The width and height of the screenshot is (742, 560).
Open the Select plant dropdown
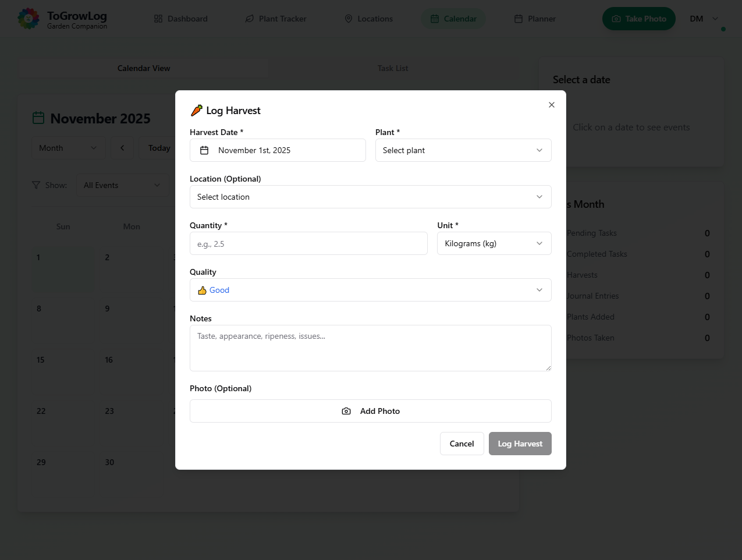[463, 150]
